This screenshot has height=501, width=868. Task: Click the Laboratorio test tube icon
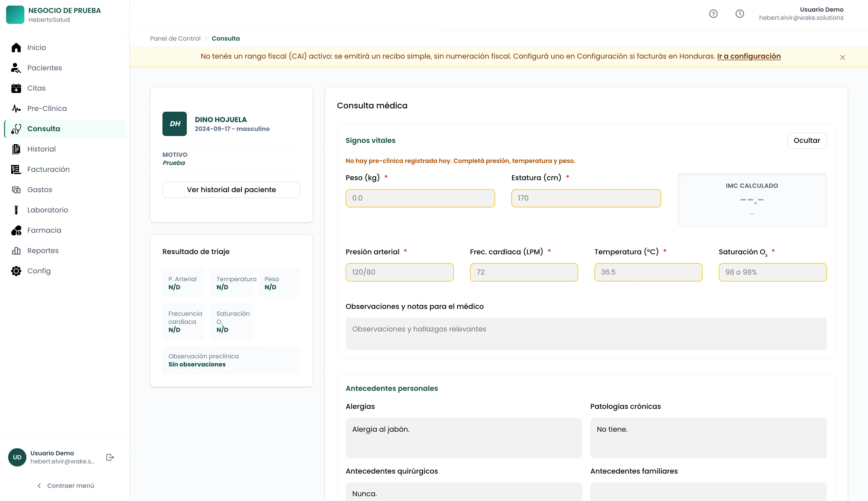click(x=16, y=210)
